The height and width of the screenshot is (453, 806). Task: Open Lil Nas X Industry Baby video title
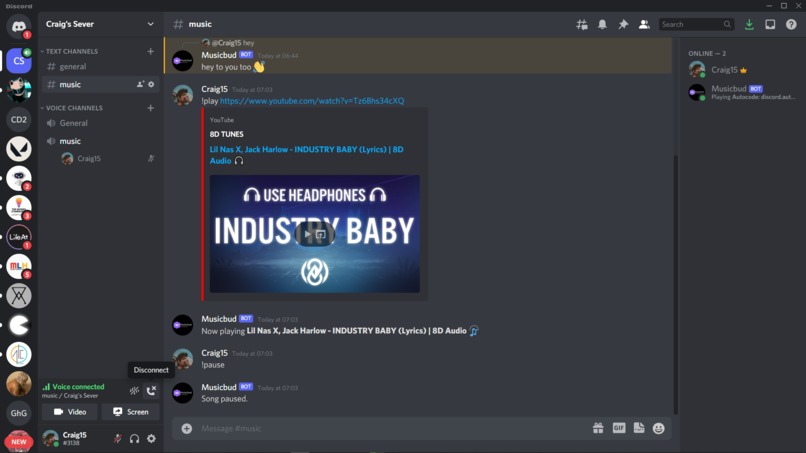pos(306,155)
